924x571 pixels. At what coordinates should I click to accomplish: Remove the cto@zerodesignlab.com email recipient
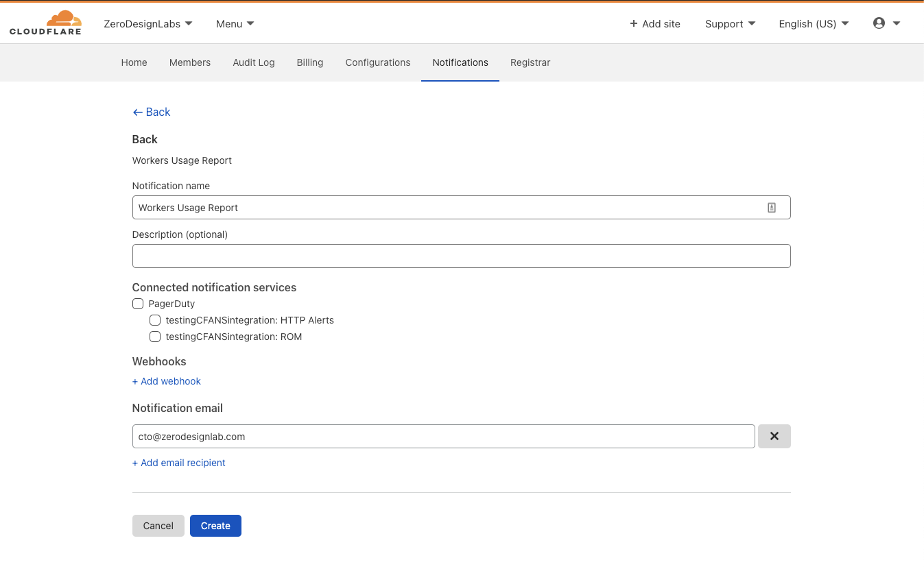click(774, 436)
